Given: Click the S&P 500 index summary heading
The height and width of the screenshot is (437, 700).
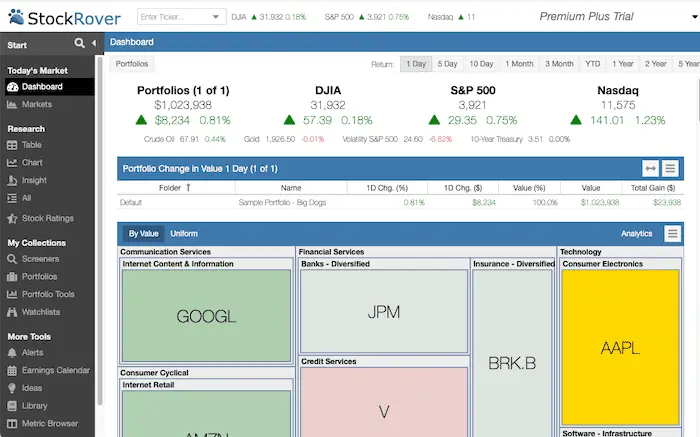Looking at the screenshot, I should (473, 90).
